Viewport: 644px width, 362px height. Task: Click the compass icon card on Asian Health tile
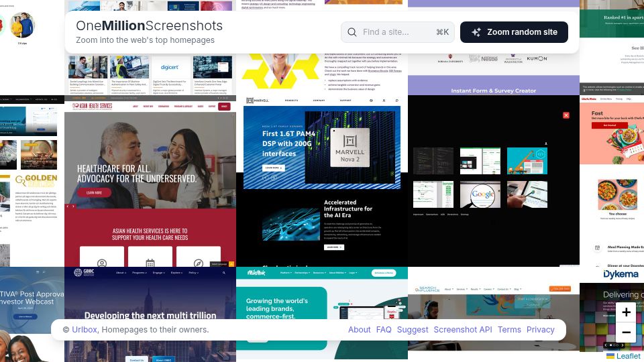tap(199, 257)
